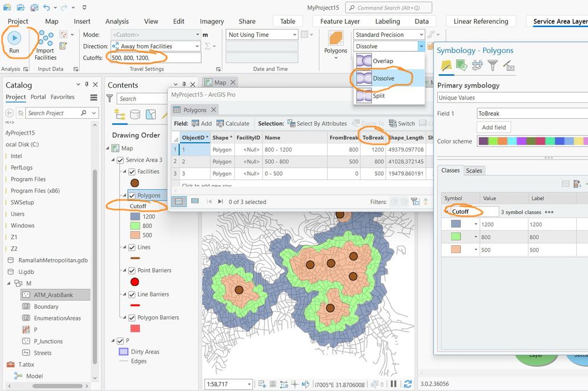Open advanced symbology options icon
The height and width of the screenshot is (391, 588).
509,65
